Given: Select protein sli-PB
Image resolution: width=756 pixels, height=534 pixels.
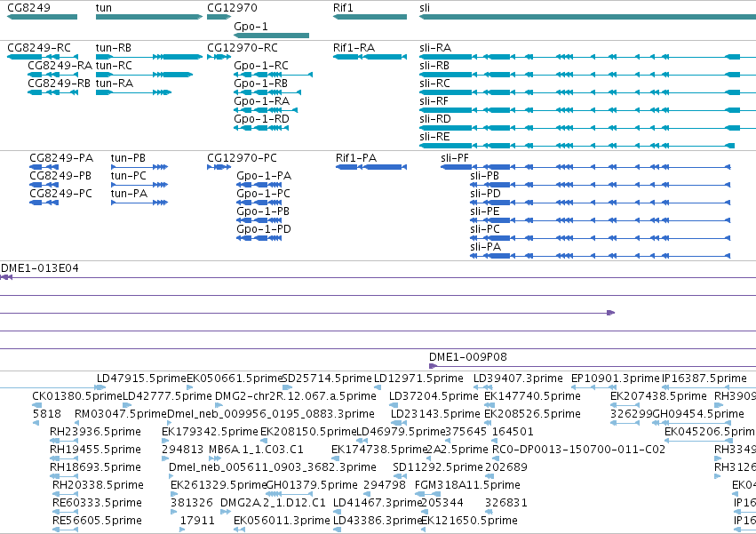Looking at the screenshot, I should point(601,185).
